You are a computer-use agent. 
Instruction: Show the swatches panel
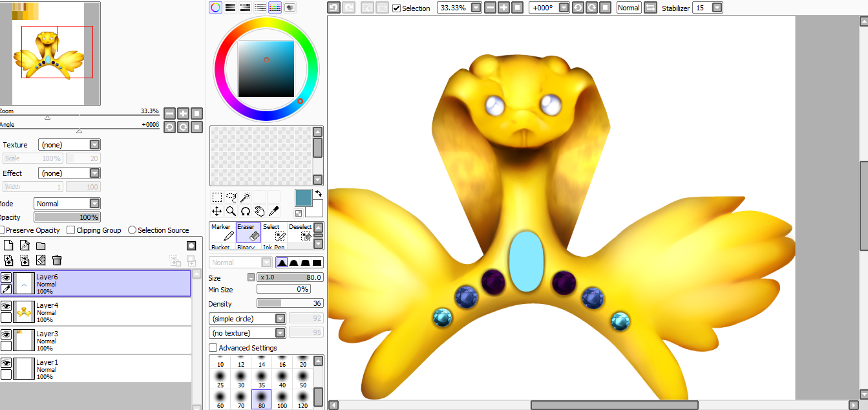coord(275,7)
